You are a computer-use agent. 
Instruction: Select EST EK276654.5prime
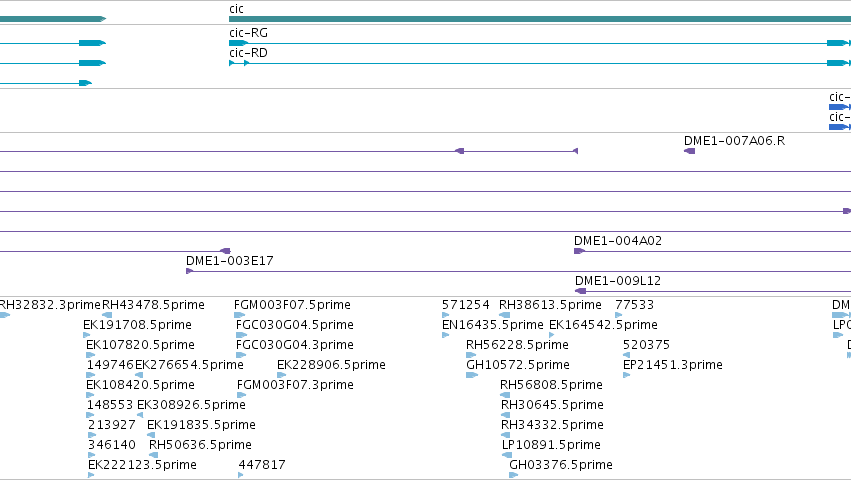[x=189, y=365]
